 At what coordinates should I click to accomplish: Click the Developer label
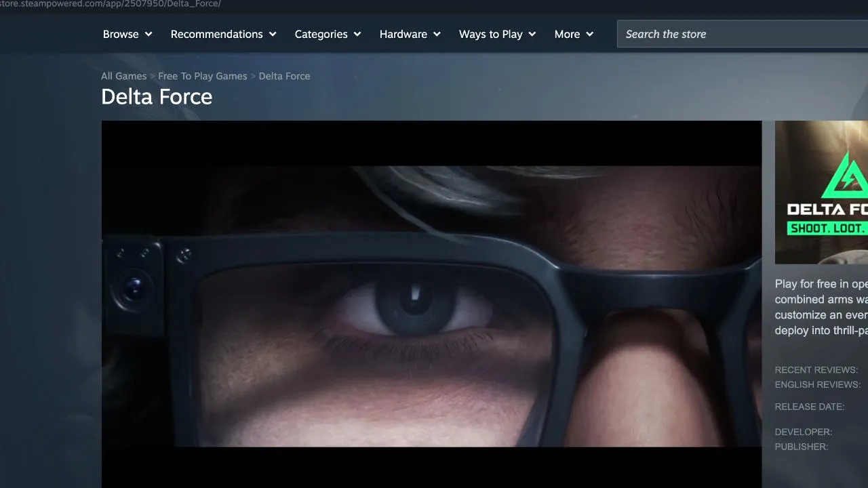pyautogui.click(x=804, y=432)
